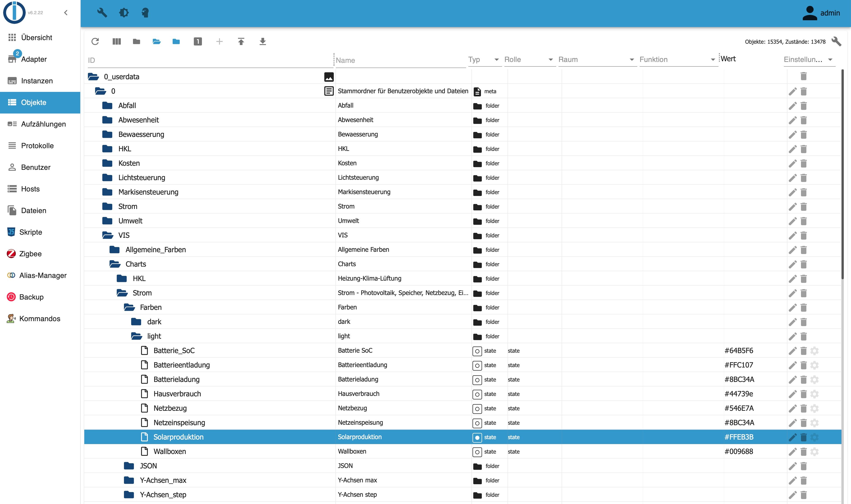Open gear settings for Hausverbrauch
This screenshot has height=504, width=851.
tap(815, 394)
